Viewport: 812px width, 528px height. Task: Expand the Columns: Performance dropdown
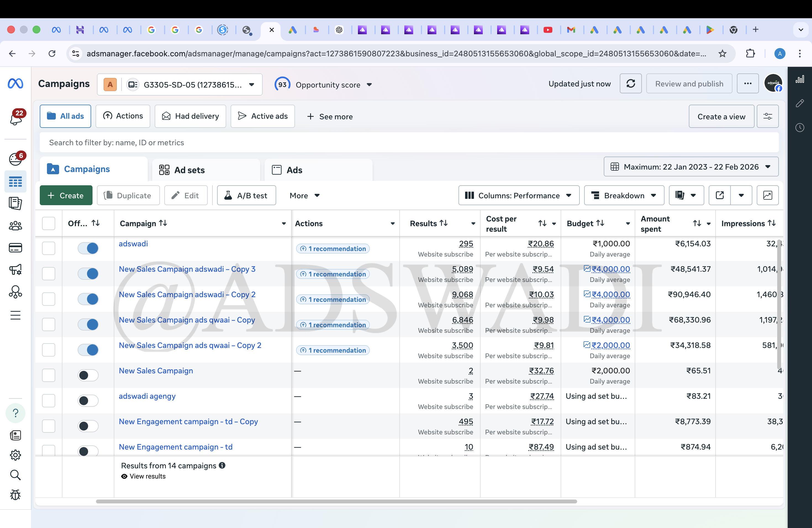[x=518, y=195]
